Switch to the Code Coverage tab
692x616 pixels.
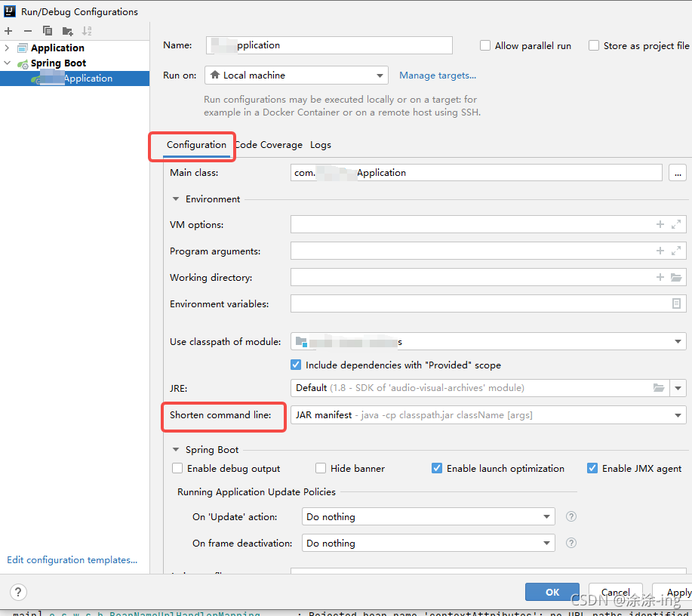point(269,145)
